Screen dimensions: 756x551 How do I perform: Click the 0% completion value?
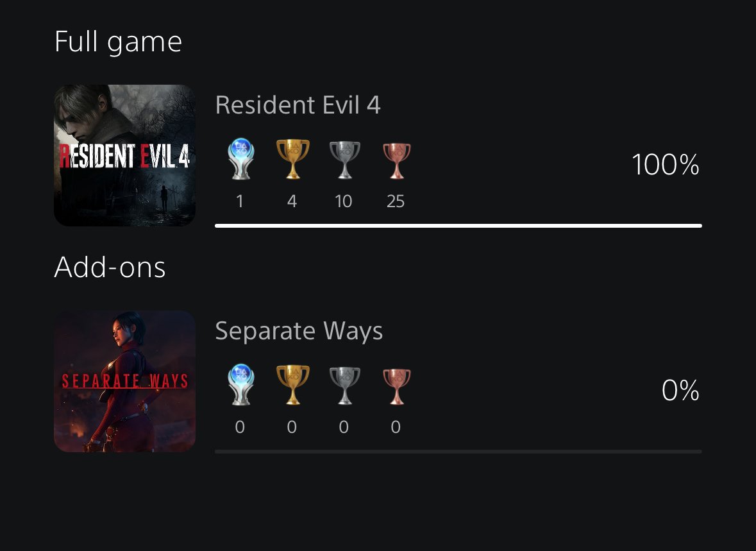click(680, 391)
